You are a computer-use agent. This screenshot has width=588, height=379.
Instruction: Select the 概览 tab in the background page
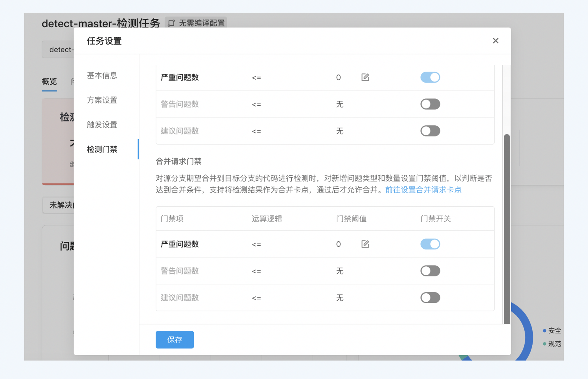(49, 81)
